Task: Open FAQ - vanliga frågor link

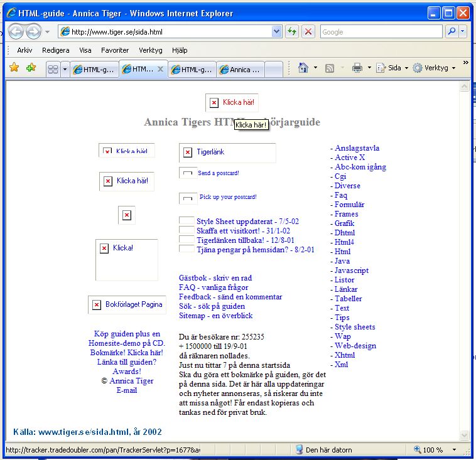Action: click(214, 287)
